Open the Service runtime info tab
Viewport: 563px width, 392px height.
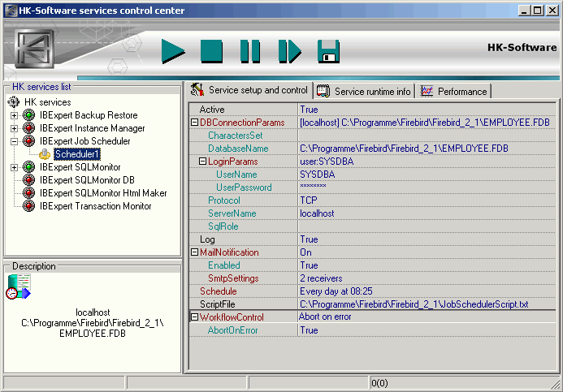click(x=364, y=92)
